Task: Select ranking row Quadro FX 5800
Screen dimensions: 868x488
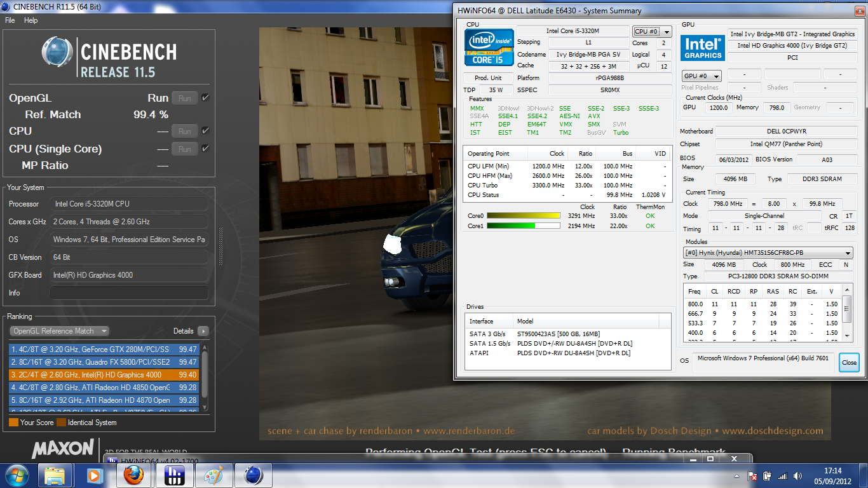Action: [x=104, y=362]
